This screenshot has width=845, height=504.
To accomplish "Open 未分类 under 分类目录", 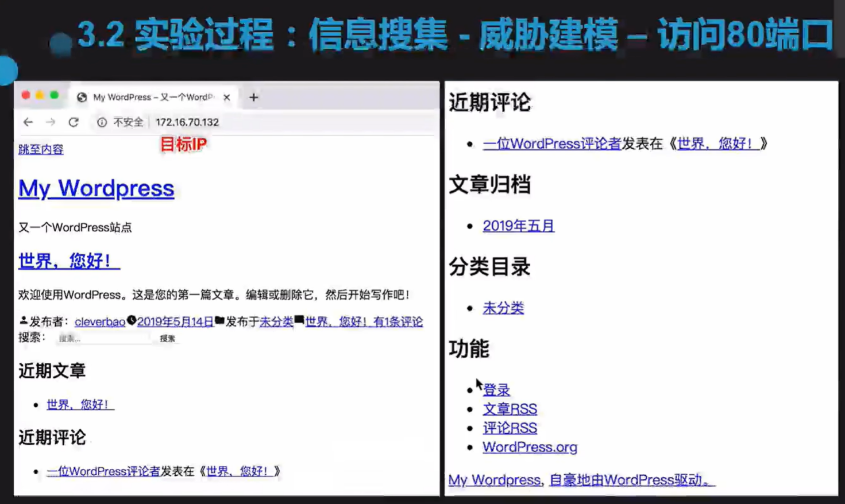I will 503,308.
